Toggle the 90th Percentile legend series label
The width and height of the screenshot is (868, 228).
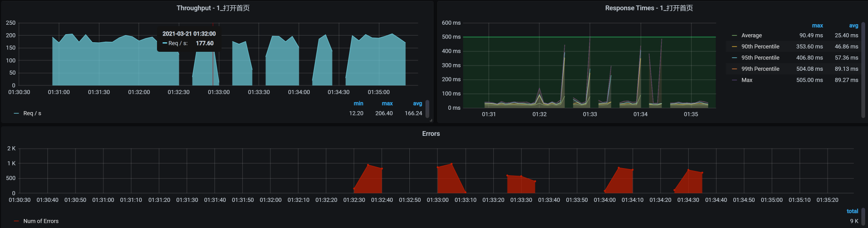click(760, 47)
